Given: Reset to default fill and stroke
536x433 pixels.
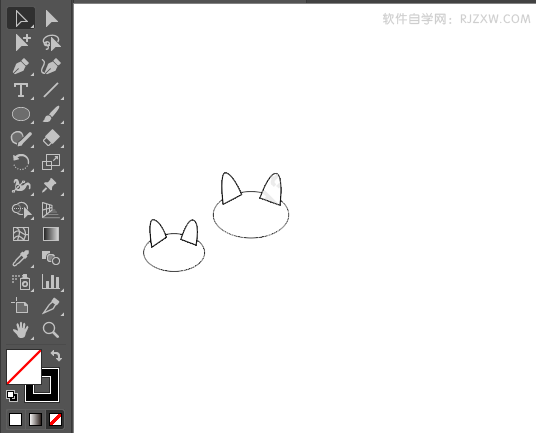Looking at the screenshot, I should click(x=12, y=396).
